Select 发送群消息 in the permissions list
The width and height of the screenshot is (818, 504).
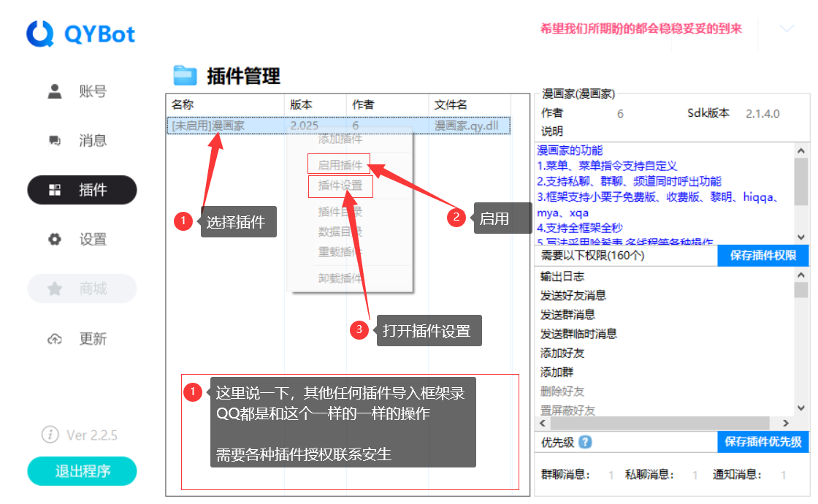(567, 315)
